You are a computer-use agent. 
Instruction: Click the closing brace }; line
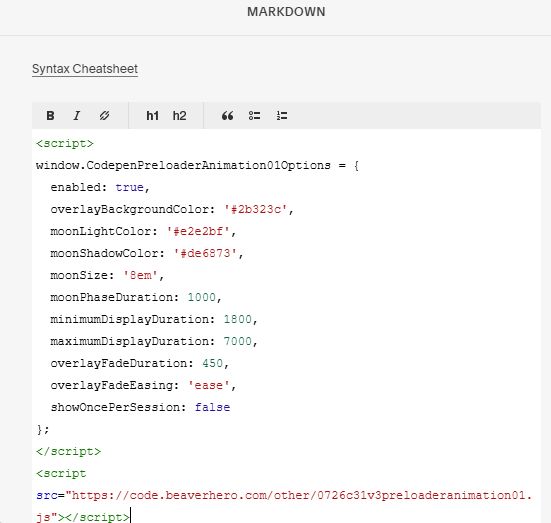coord(43,430)
